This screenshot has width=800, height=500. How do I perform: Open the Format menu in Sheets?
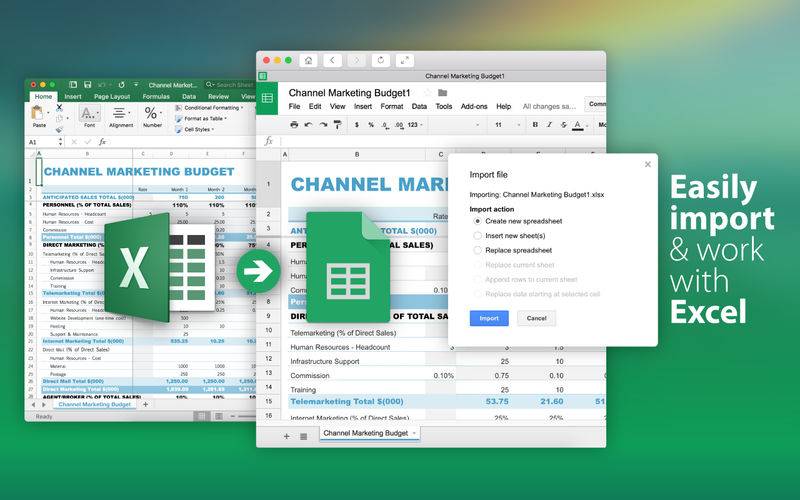[392, 106]
